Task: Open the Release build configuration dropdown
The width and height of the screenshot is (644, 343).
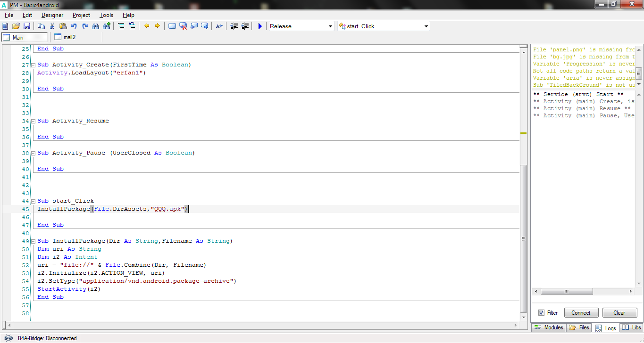Action: click(330, 26)
